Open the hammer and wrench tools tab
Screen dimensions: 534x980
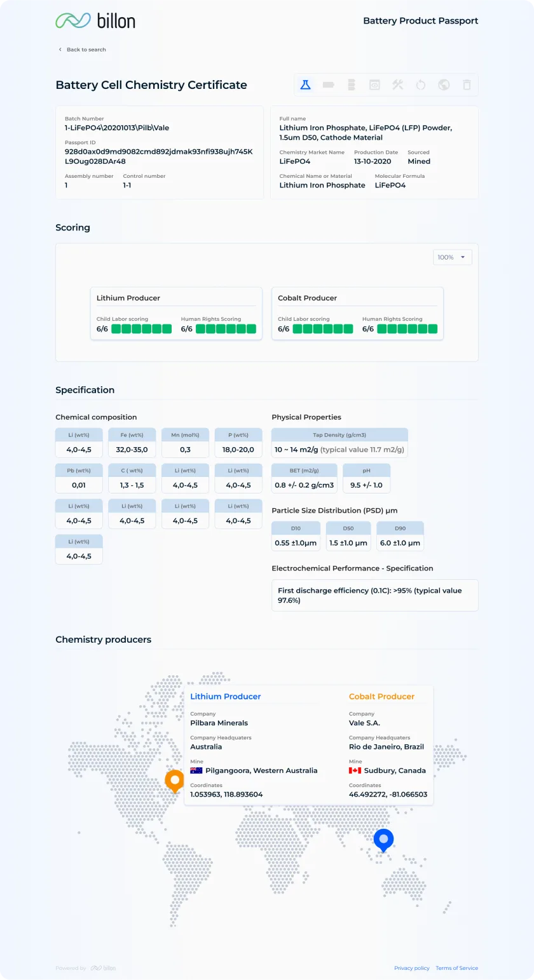coord(398,84)
